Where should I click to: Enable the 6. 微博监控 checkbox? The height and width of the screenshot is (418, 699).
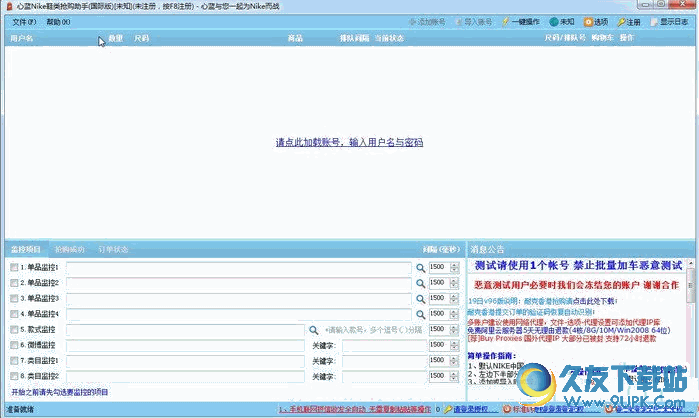pyautogui.click(x=14, y=345)
